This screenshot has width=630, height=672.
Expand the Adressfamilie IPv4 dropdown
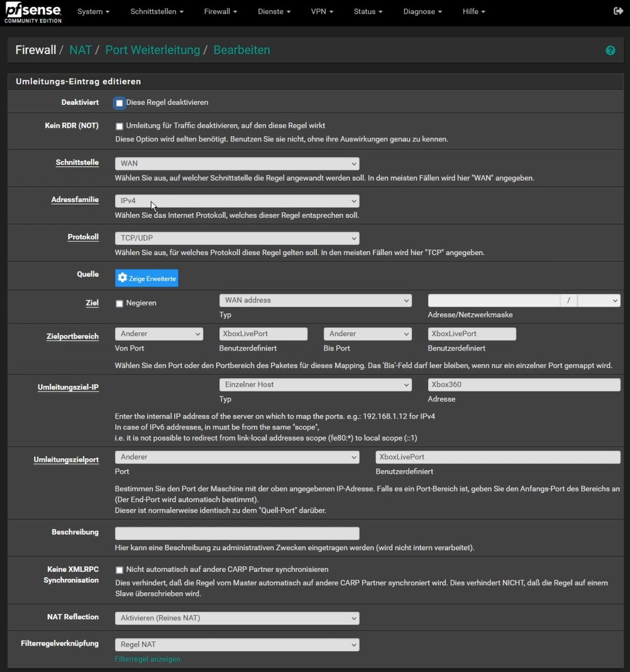[x=237, y=201]
